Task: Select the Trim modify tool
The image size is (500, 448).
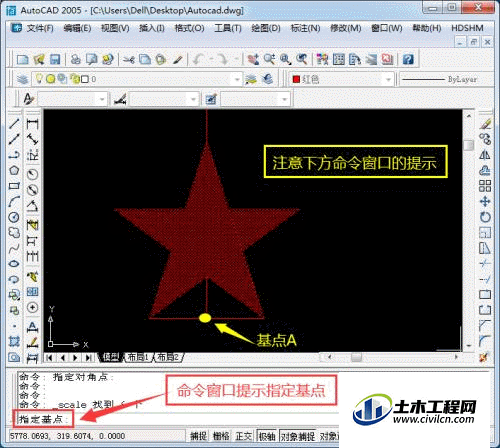Action: click(485, 264)
